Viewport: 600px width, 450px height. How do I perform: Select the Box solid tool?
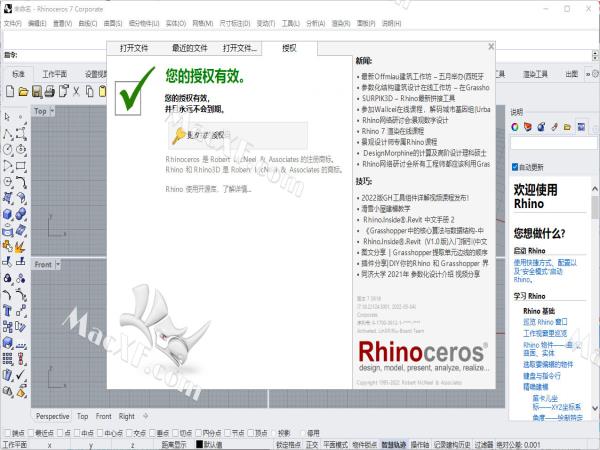coord(7,214)
